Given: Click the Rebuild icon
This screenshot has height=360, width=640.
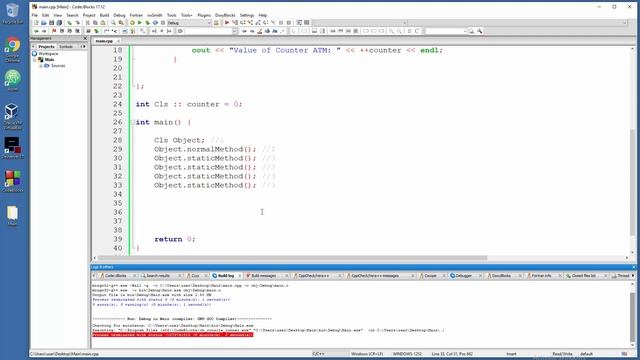Looking at the screenshot, I should click(155, 23).
